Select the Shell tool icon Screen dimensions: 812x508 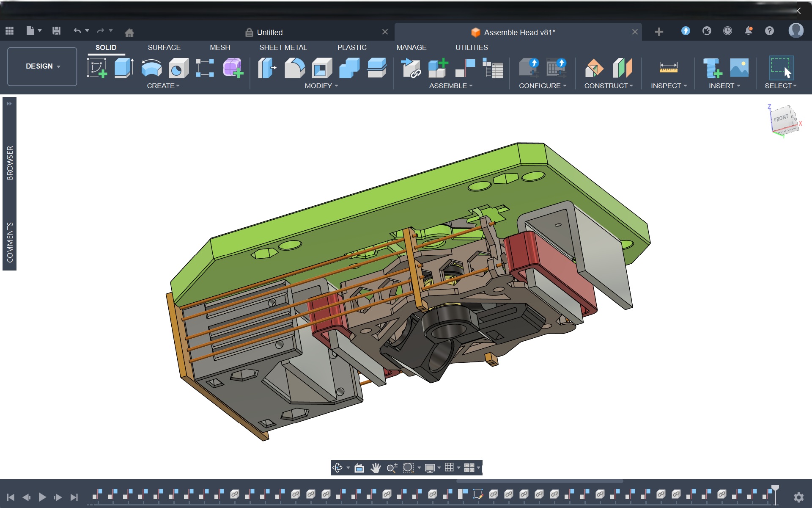coord(322,68)
